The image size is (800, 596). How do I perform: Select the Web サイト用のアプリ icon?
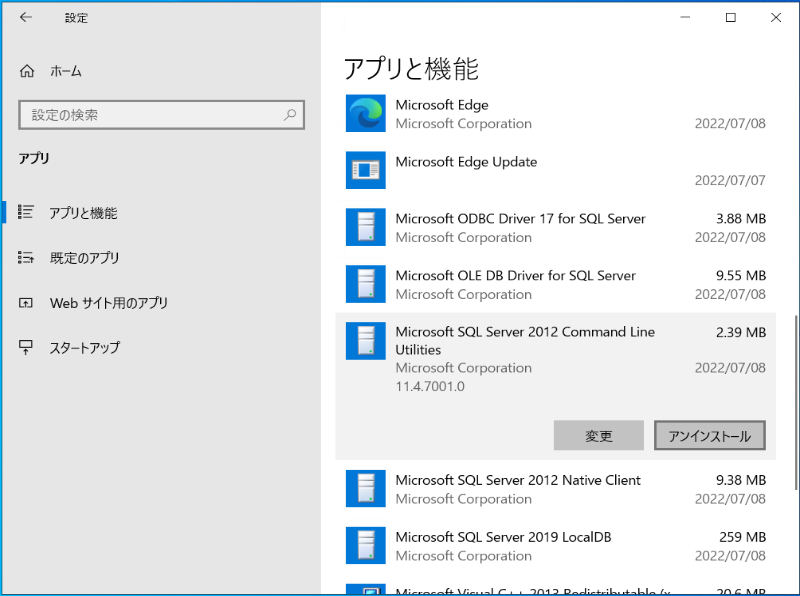coord(26,303)
